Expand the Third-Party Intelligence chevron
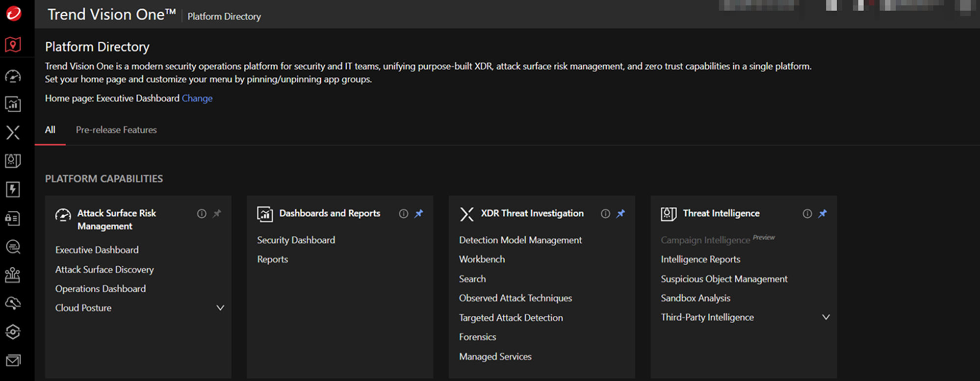Viewport: 980px width, 381px height. (826, 317)
